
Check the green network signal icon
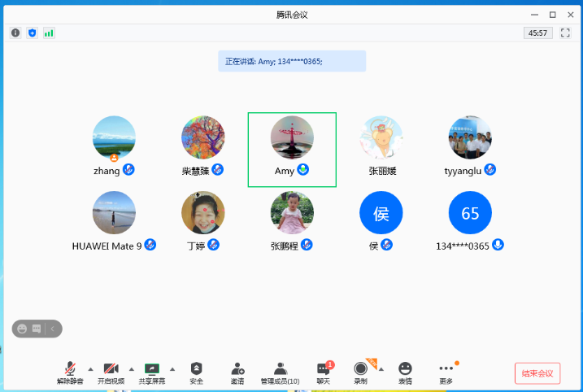[x=49, y=33]
